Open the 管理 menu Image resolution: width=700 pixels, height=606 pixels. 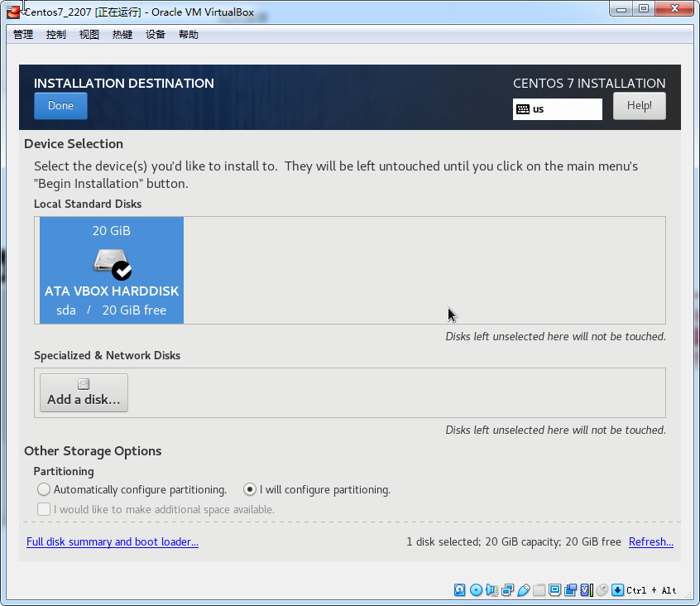click(x=23, y=35)
